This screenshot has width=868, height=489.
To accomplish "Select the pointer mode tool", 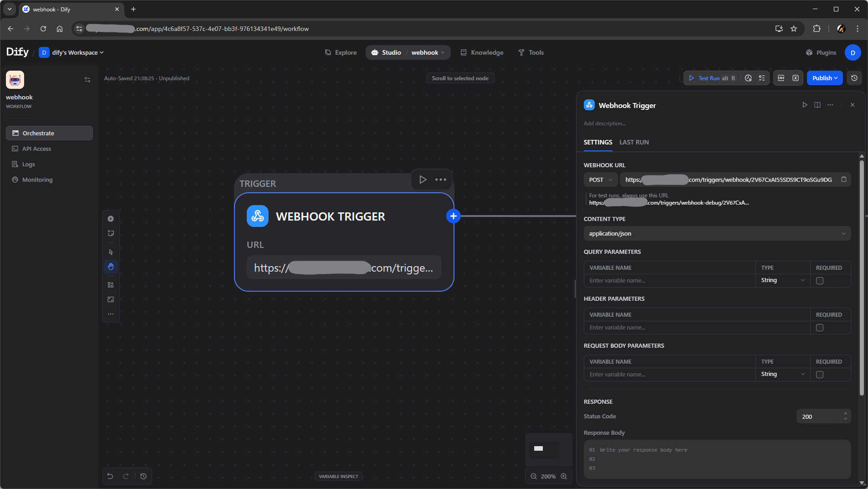I will coord(111,252).
